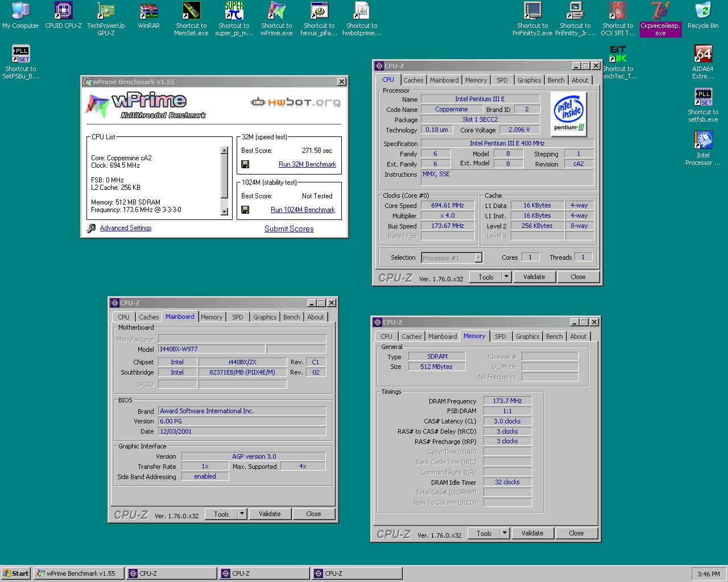Click Advanced Settings wrench icon

point(91,228)
